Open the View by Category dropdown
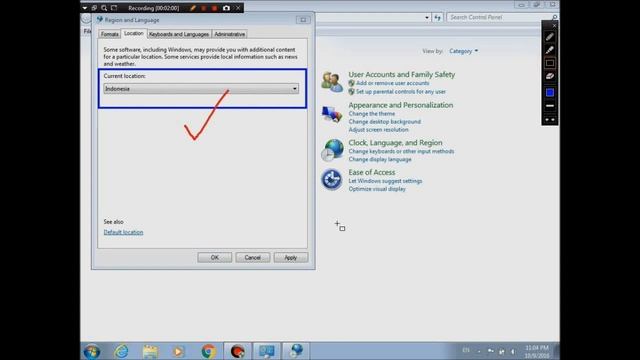 pos(463,51)
